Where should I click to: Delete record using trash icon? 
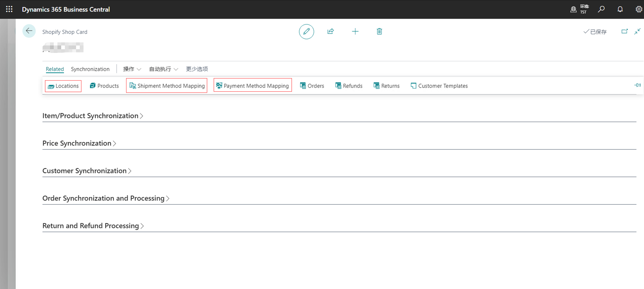pos(379,31)
